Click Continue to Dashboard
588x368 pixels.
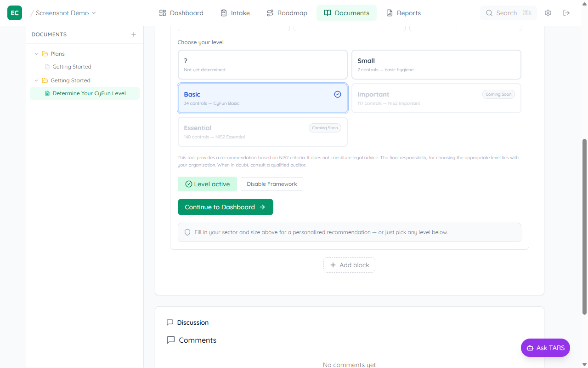(x=225, y=207)
